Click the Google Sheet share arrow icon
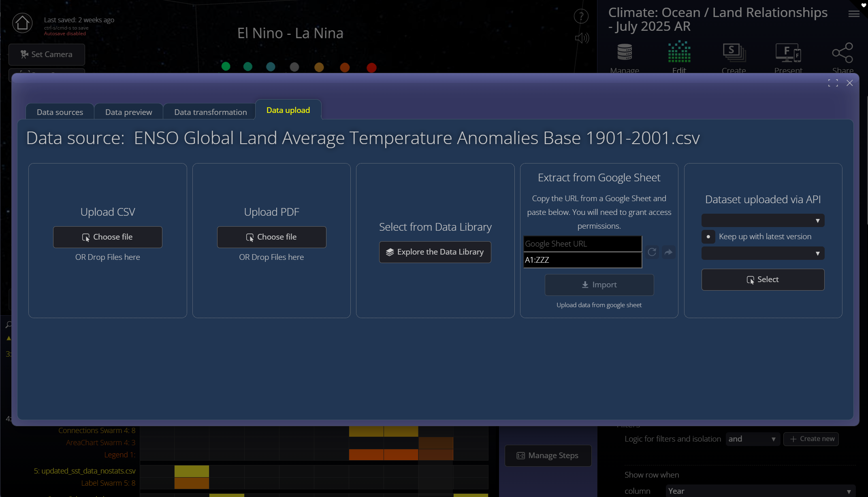This screenshot has height=497, width=868. click(x=669, y=252)
